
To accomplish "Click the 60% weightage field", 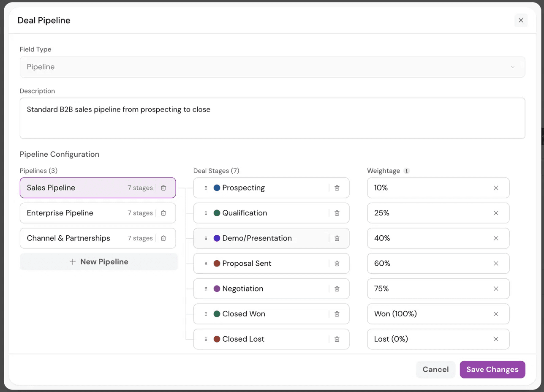I will pyautogui.click(x=438, y=264).
